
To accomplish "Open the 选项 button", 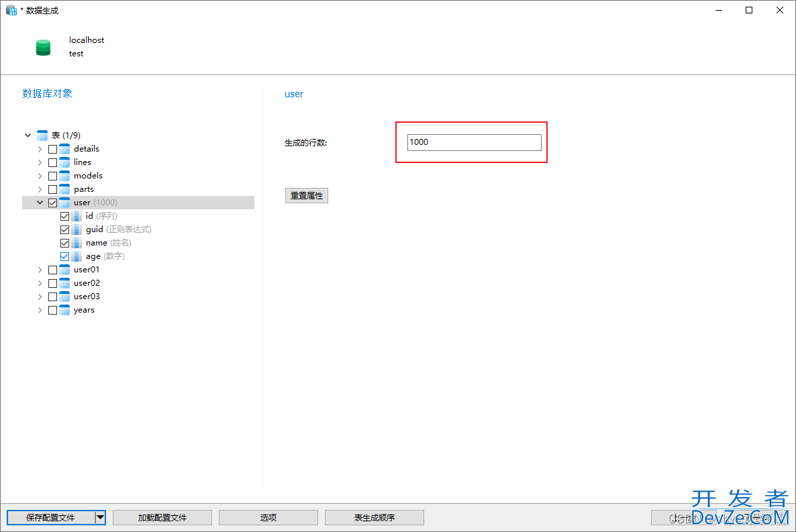I will pos(268,517).
